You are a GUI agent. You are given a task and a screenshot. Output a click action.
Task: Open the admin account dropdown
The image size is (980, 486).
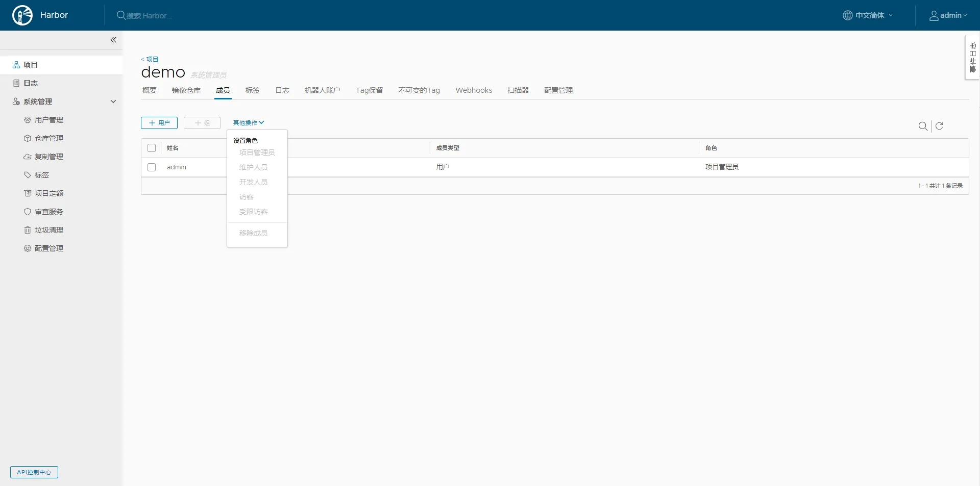pyautogui.click(x=948, y=15)
